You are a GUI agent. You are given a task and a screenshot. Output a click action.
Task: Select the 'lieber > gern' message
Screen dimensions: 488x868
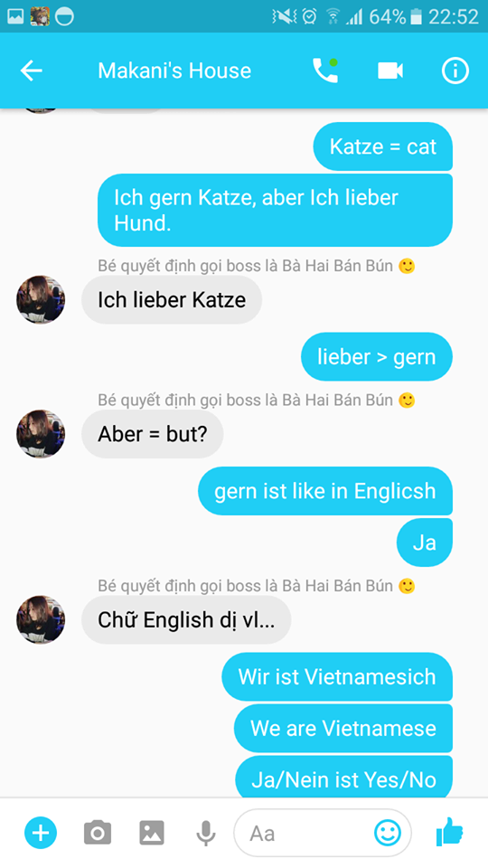point(377,356)
